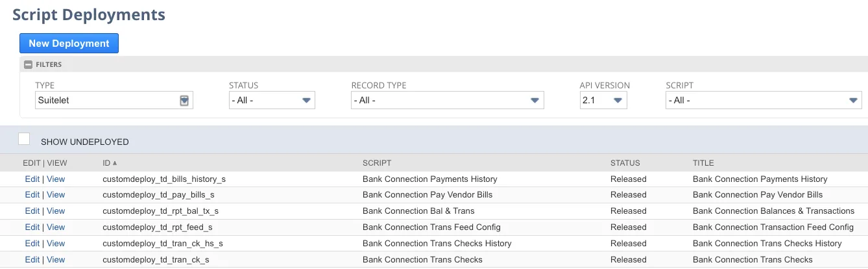Image resolution: width=868 pixels, height=269 pixels.
Task: View customdeploy_td_tran_ck_hs_s deployment
Action: [x=56, y=243]
